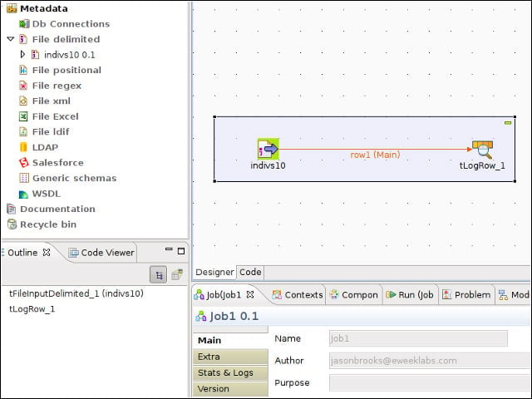Expand the indivs10 0.1 tree node

point(22,54)
